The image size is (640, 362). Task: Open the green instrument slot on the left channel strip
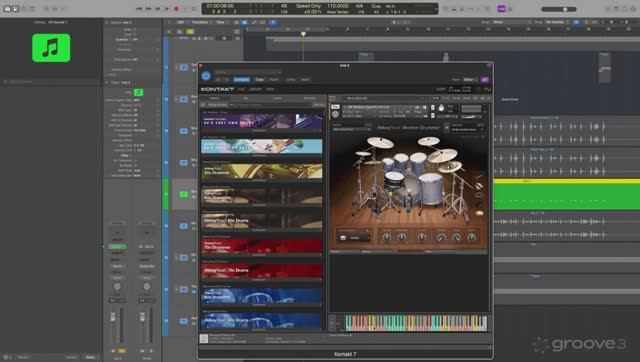[x=117, y=247]
